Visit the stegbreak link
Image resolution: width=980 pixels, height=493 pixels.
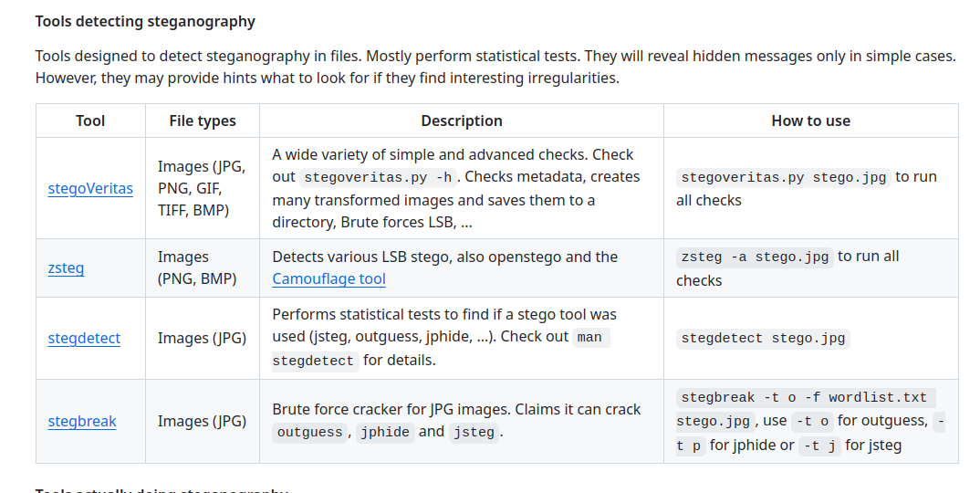click(82, 421)
